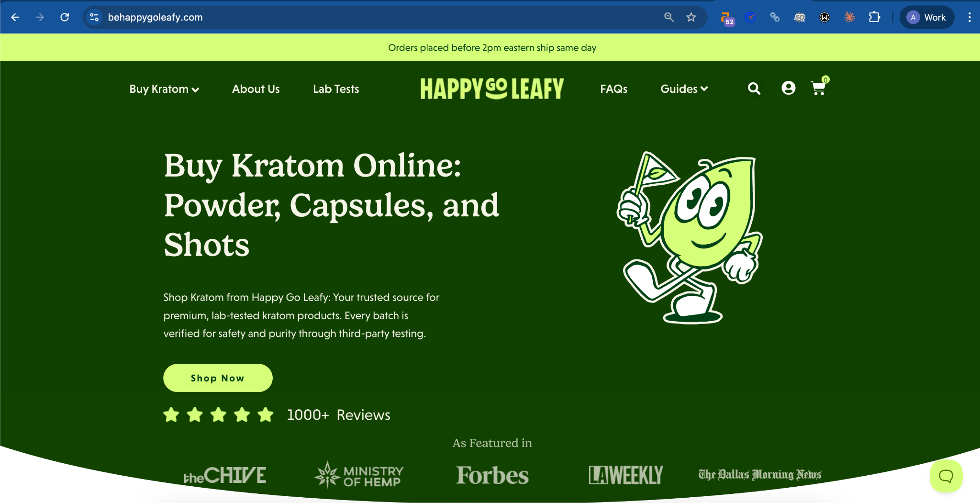The height and width of the screenshot is (503, 980).
Task: Bookmark this page with the star icon
Action: tap(691, 17)
